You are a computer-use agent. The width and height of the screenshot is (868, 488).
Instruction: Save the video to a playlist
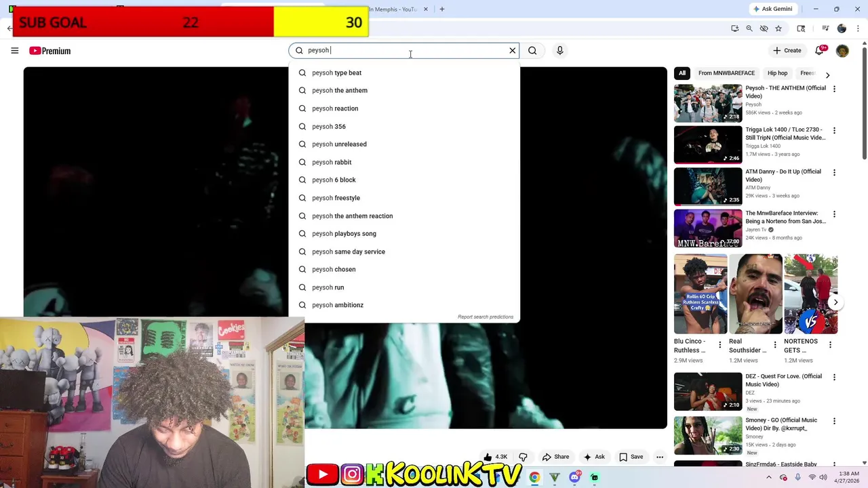tap(631, 457)
